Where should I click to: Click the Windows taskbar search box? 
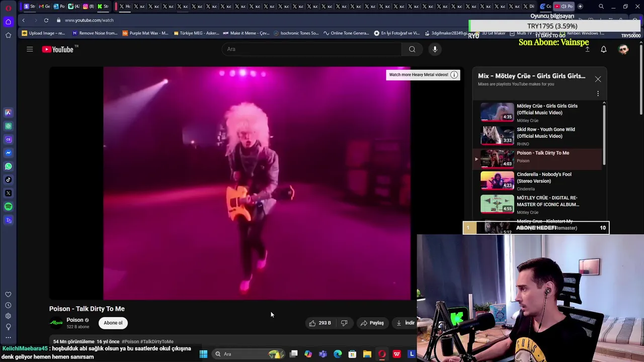pos(248,354)
